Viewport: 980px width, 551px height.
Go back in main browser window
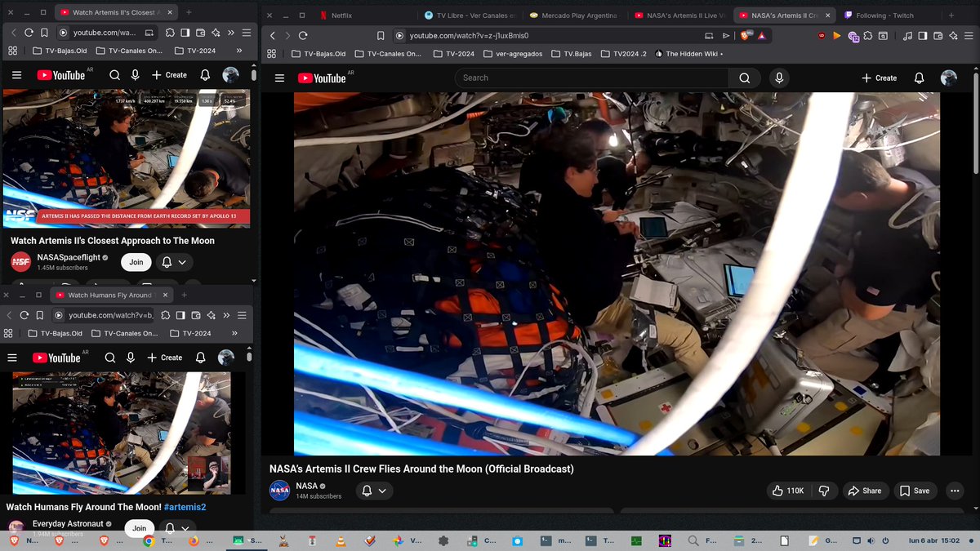point(274,36)
